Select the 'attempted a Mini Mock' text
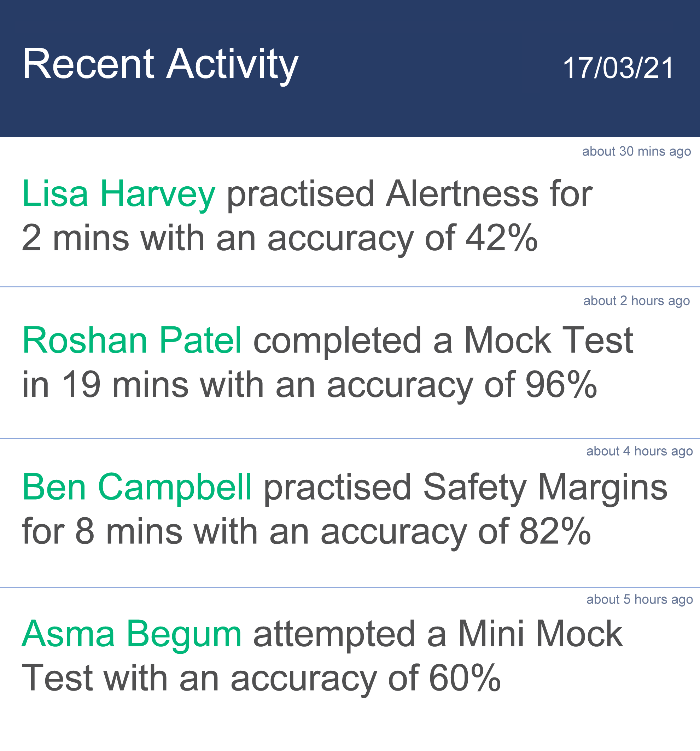This screenshot has width=700, height=751. (x=438, y=636)
